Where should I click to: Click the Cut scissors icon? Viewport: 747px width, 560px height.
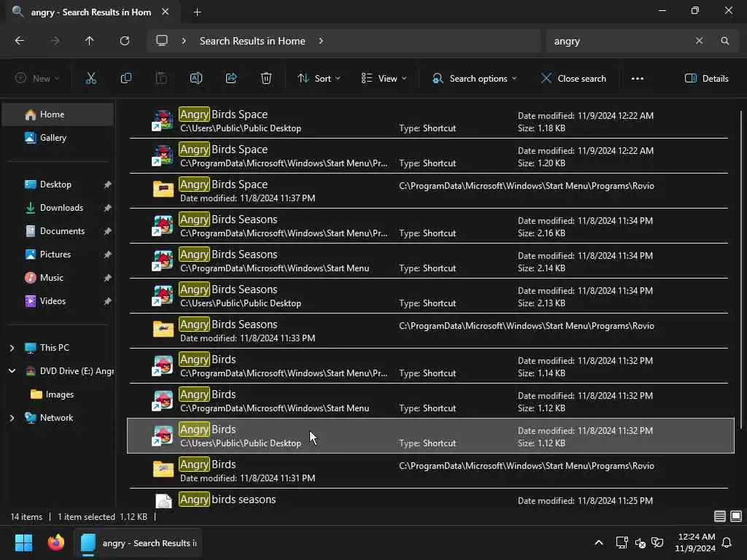90,79
